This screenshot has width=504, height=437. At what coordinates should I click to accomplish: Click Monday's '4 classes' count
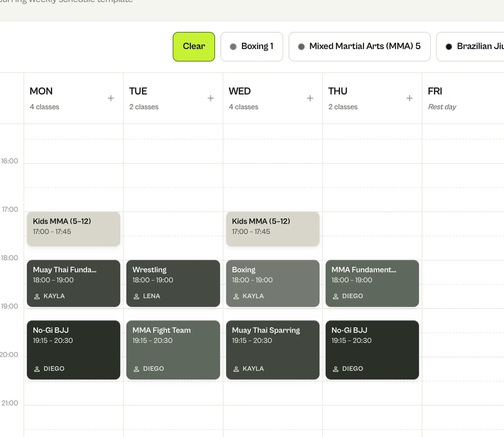tap(44, 107)
